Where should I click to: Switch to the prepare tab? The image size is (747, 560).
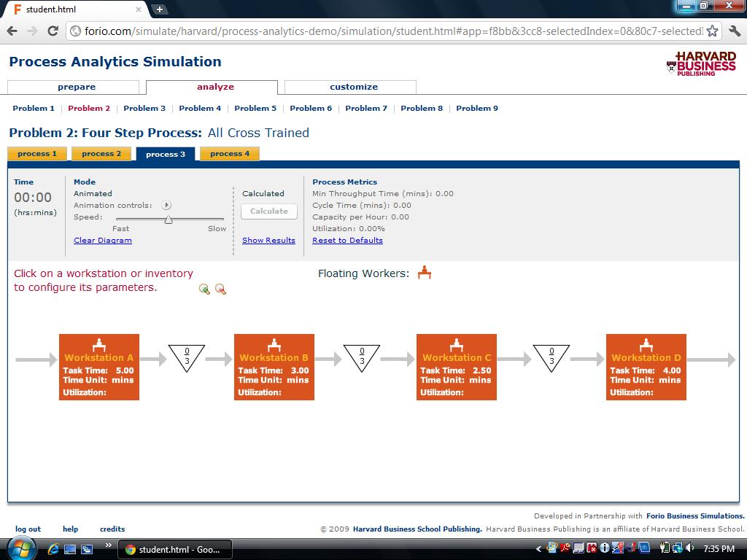pyautogui.click(x=74, y=87)
